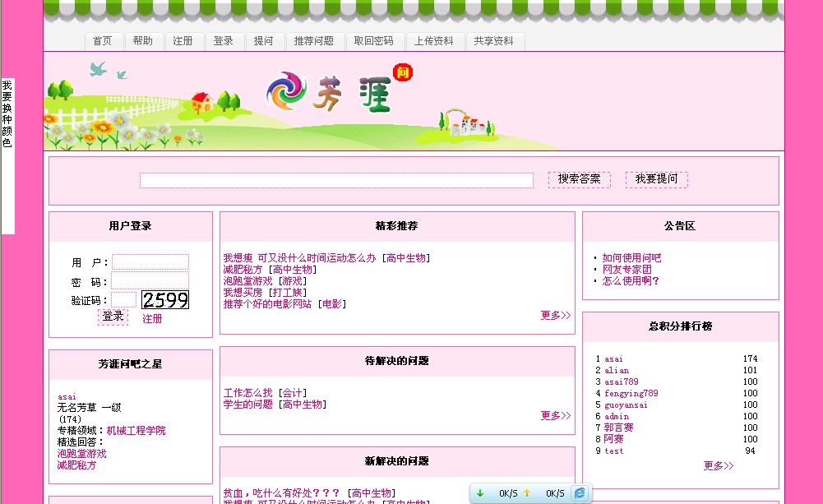The height and width of the screenshot is (504, 823).
Task: Open the 首页 navigation tab
Action: [104, 41]
